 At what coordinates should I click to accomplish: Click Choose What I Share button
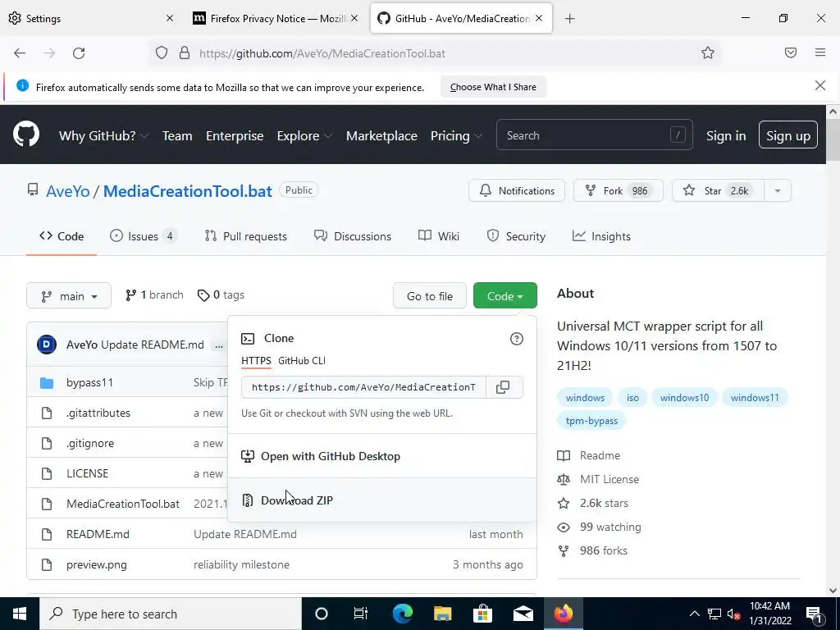point(493,87)
